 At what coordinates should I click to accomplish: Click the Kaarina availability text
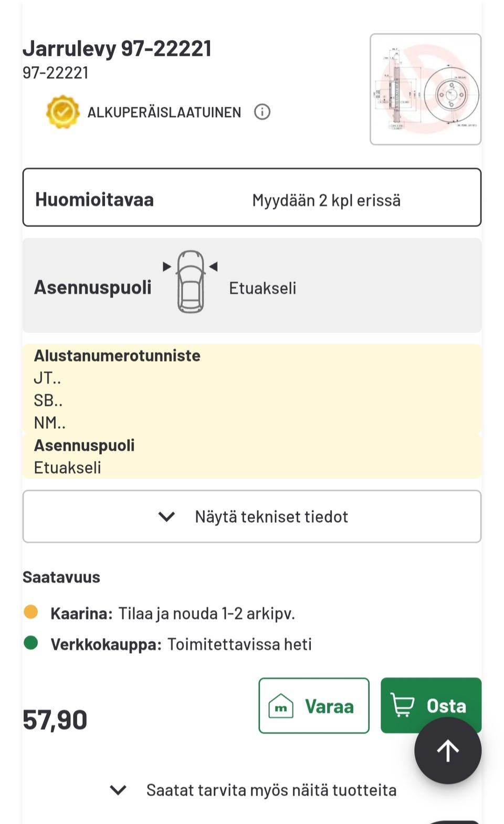click(81, 612)
